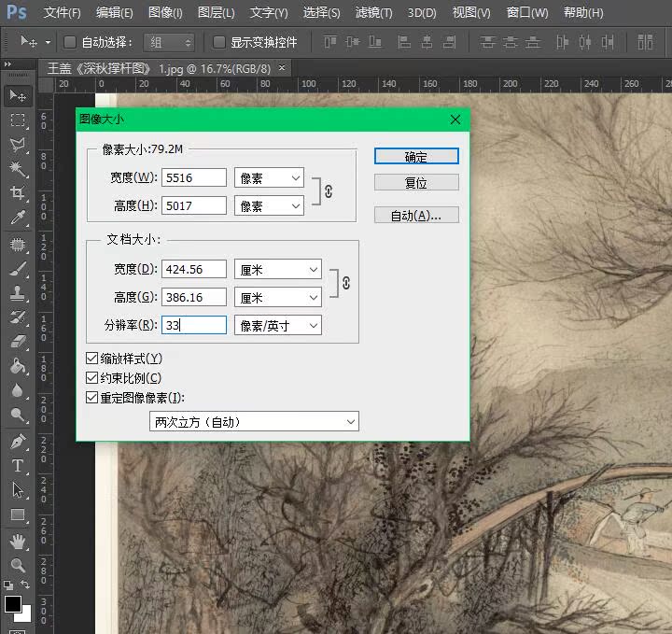
Task: Select the Crop tool
Action: 18,193
